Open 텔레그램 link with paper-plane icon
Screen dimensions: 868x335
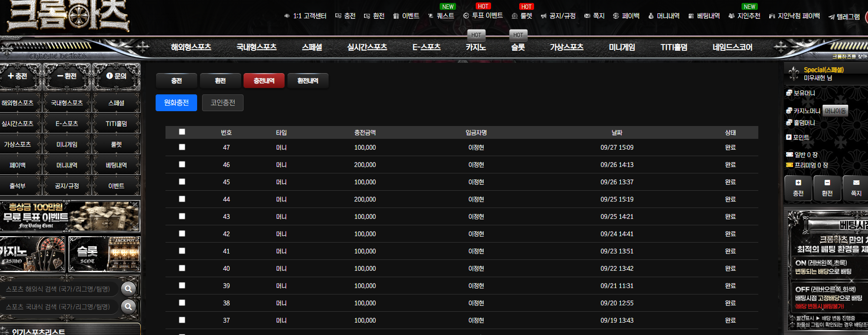tap(844, 17)
